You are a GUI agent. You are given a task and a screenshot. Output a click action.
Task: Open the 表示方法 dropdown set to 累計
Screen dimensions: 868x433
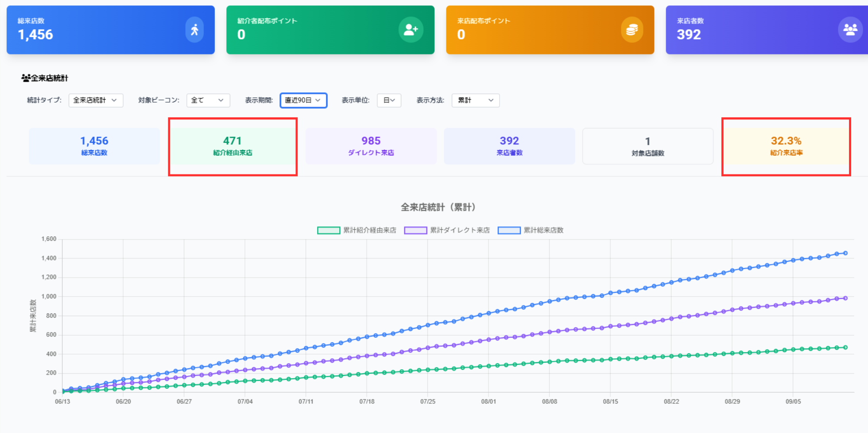tap(475, 101)
